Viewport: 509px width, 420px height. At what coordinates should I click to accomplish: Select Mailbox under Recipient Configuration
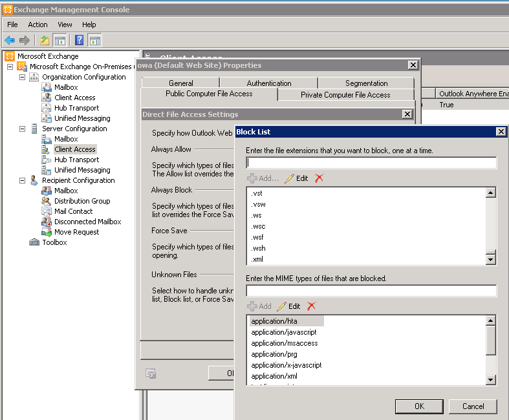pos(66,191)
